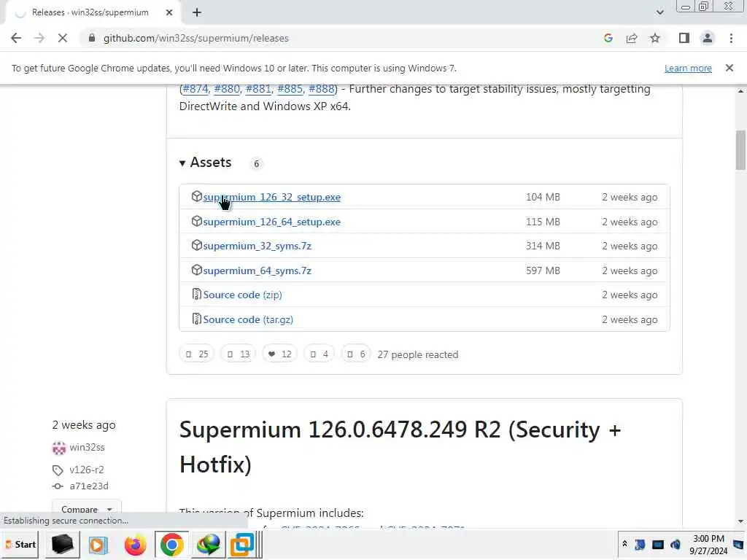747x560 pixels.
Task: Click the scrollbar down arrow
Action: [x=740, y=521]
